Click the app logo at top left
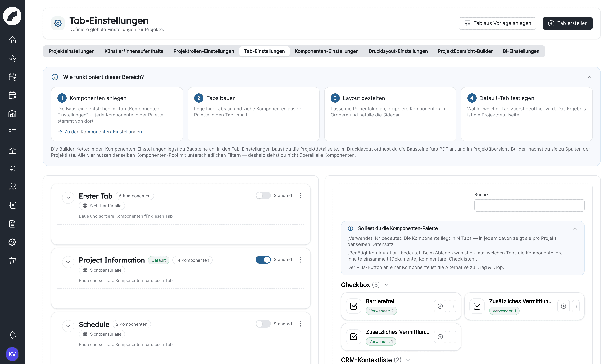 [x=12, y=16]
